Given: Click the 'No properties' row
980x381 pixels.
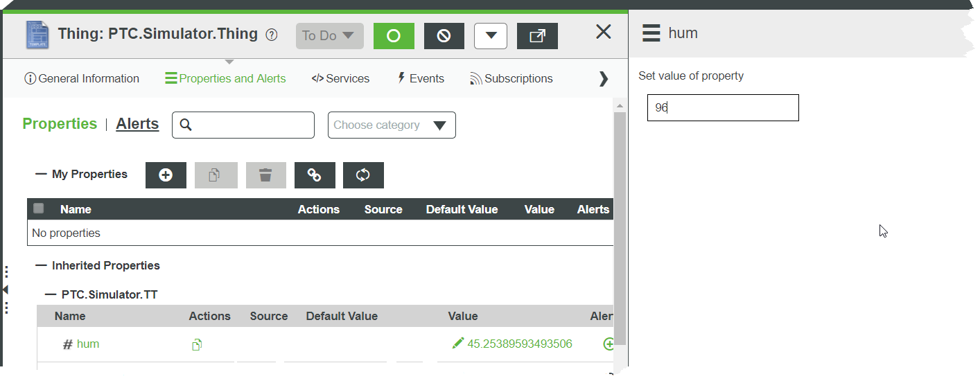Looking at the screenshot, I should pos(322,233).
